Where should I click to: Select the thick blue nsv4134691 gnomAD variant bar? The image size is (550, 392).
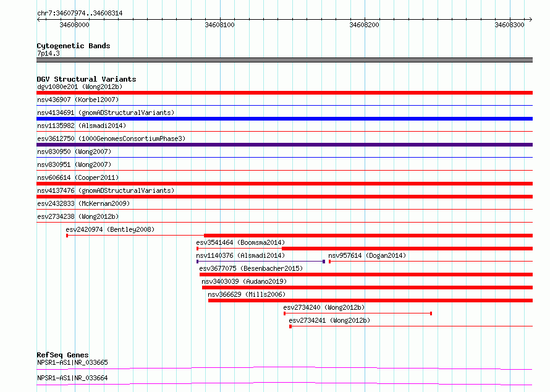[284, 119]
